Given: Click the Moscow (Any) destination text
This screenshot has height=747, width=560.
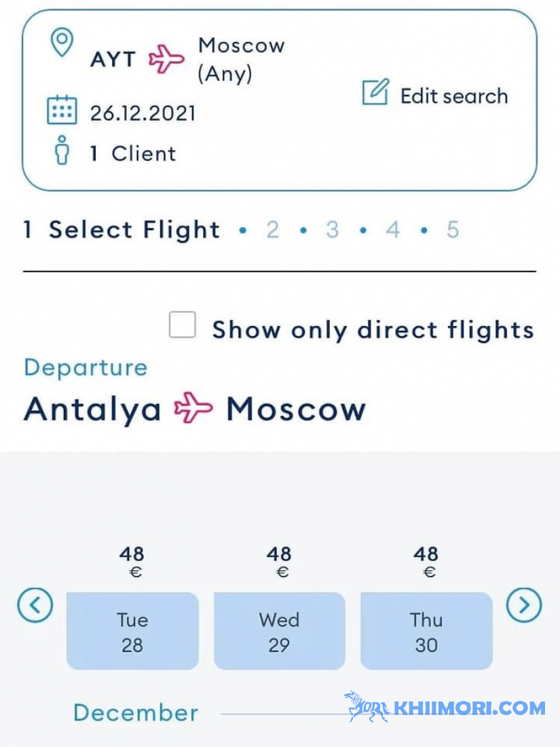Looking at the screenshot, I should click(242, 60).
